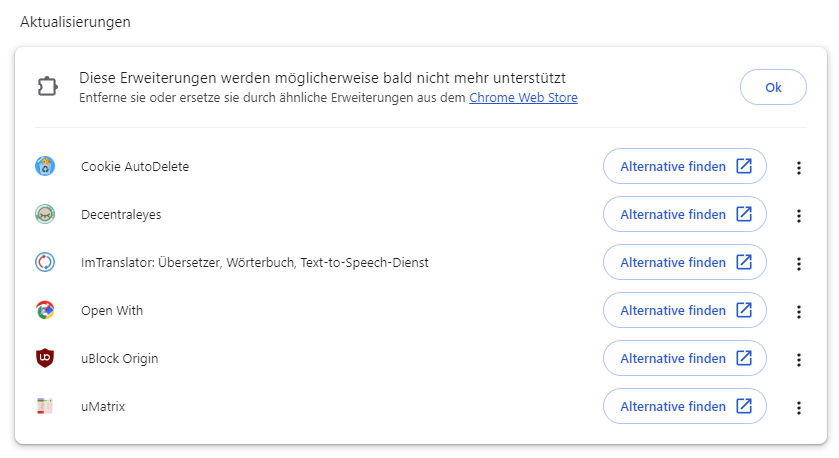Screen dimensions: 839x458
Task: Open the three-dot menu for ImTranslator
Action: 798,264
